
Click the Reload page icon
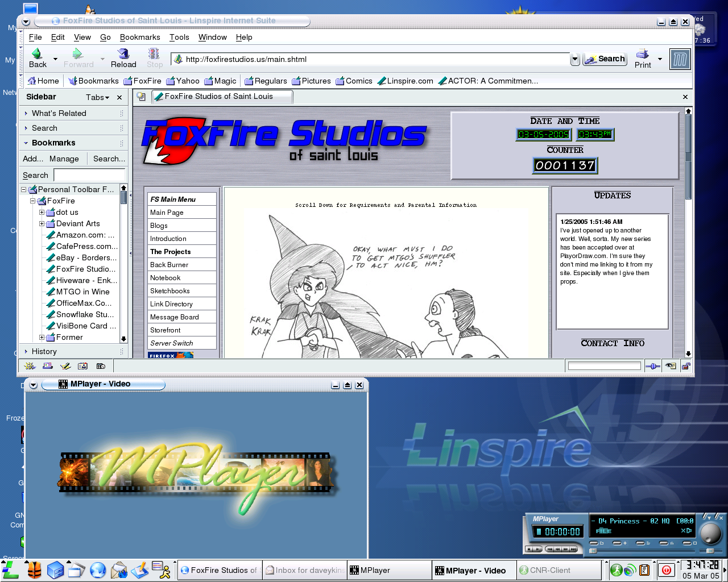pos(123,54)
